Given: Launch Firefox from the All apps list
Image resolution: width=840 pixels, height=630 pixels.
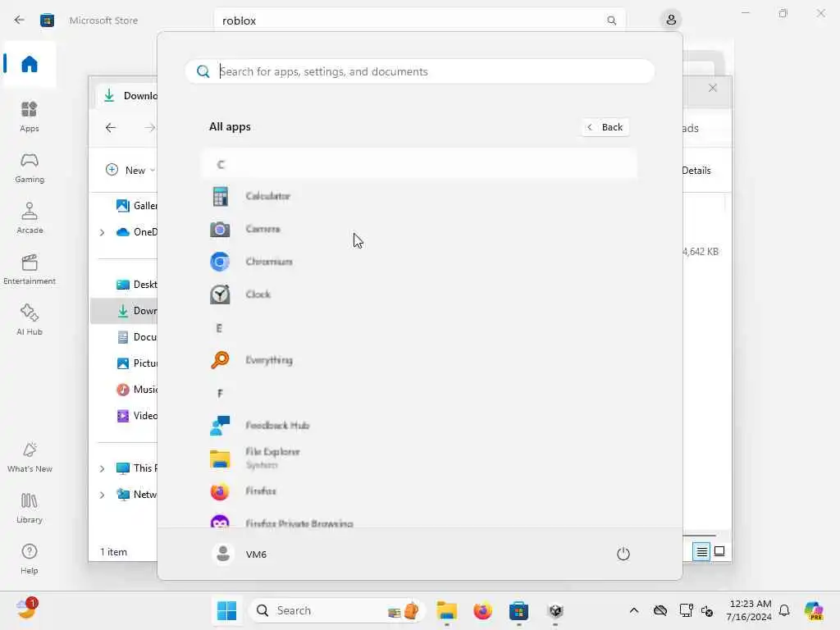Looking at the screenshot, I should [x=419, y=491].
